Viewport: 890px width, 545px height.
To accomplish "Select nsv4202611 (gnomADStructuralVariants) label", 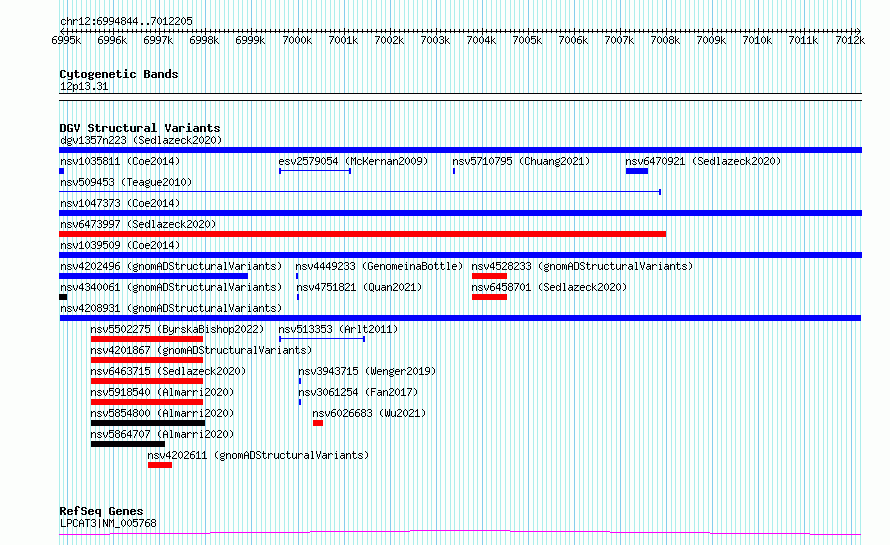I will [x=258, y=455].
